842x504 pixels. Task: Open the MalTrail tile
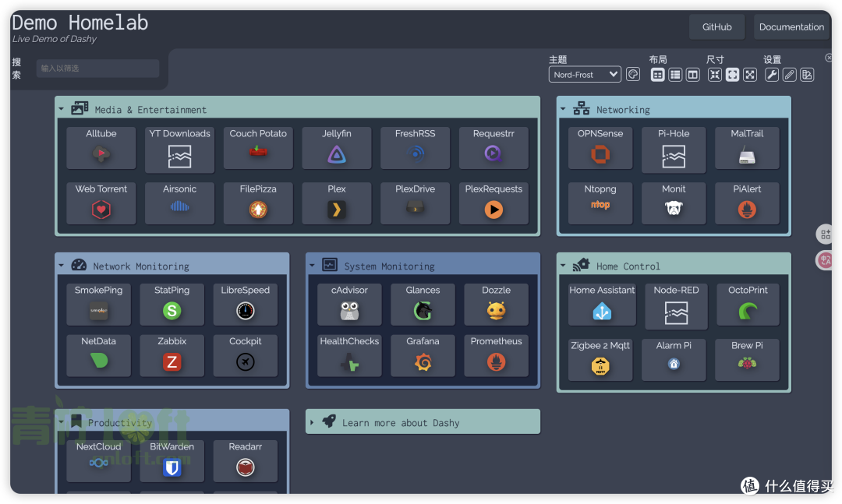(x=747, y=147)
